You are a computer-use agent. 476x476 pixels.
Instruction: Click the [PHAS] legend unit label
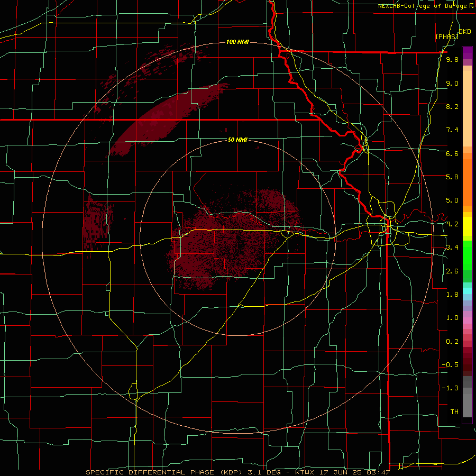coord(447,36)
